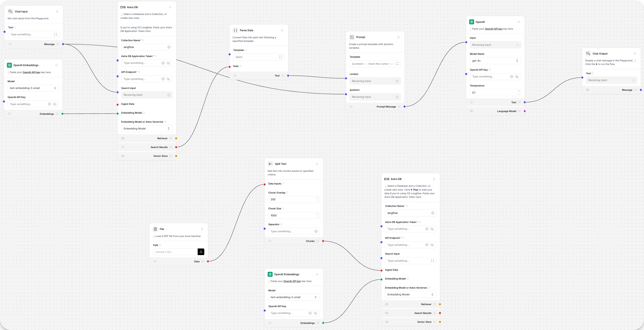Image resolution: width=644 pixels, height=330 pixels.
Task: Toggle visibility of upper Embeddings OpenAI API Key
Action: (x=55, y=104)
